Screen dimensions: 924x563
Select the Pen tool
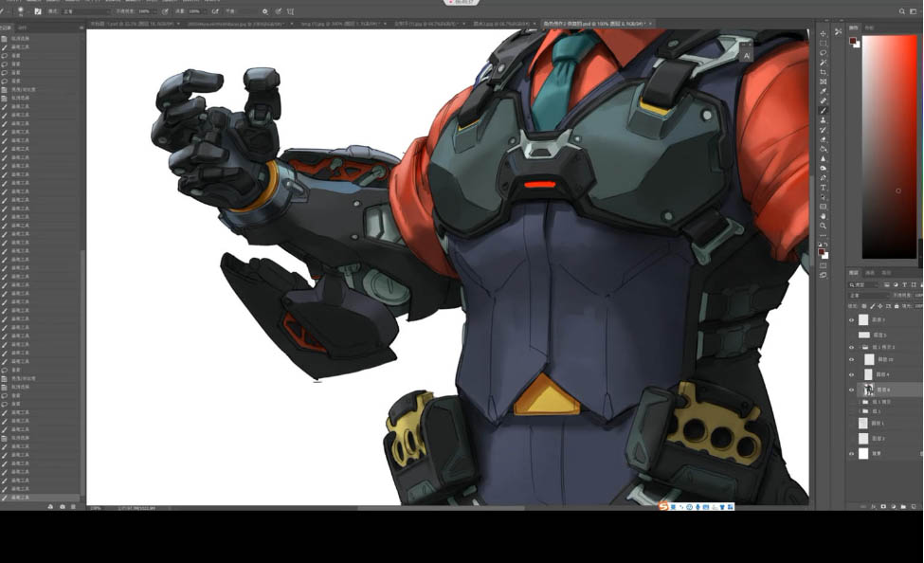(x=824, y=178)
